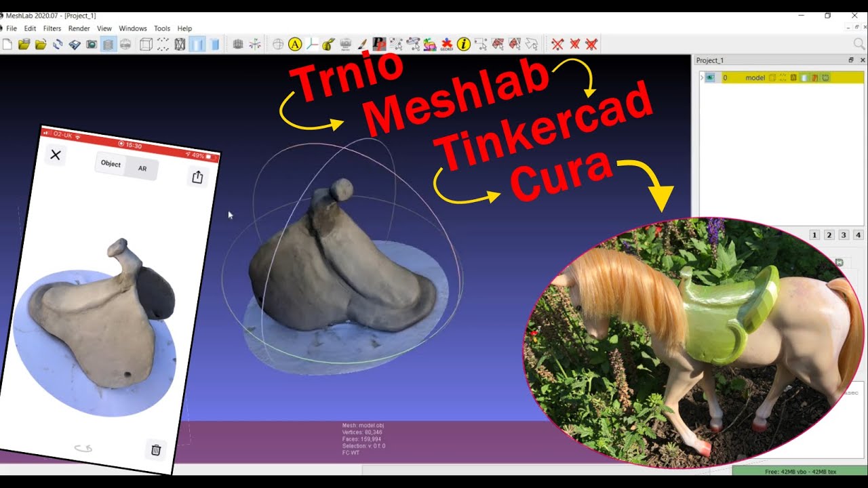Click the red P point-picking icon
The image size is (868, 488).
click(x=379, y=45)
